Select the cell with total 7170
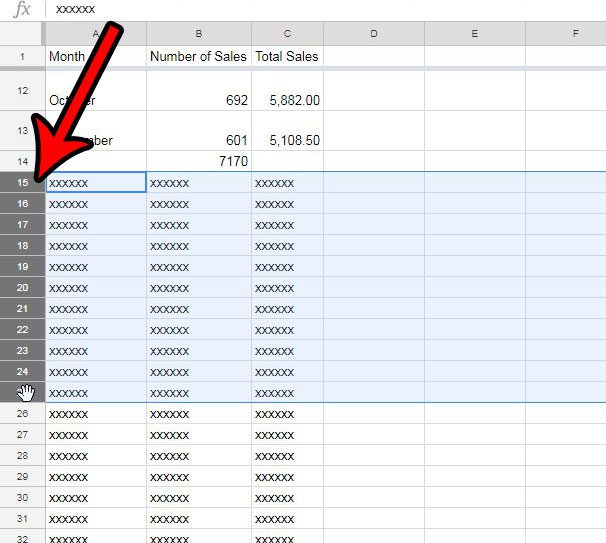 (x=198, y=161)
